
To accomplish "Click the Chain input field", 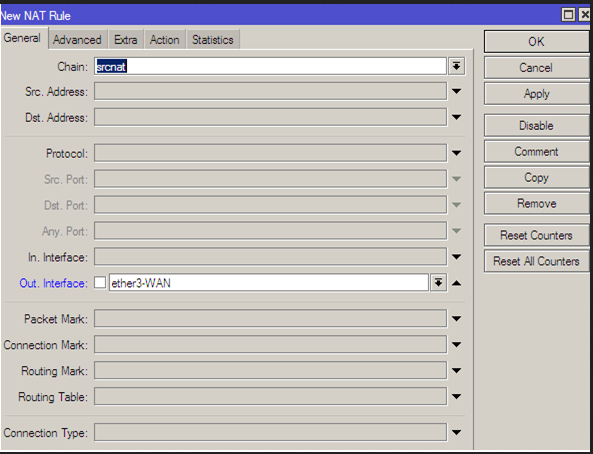I will (x=270, y=66).
